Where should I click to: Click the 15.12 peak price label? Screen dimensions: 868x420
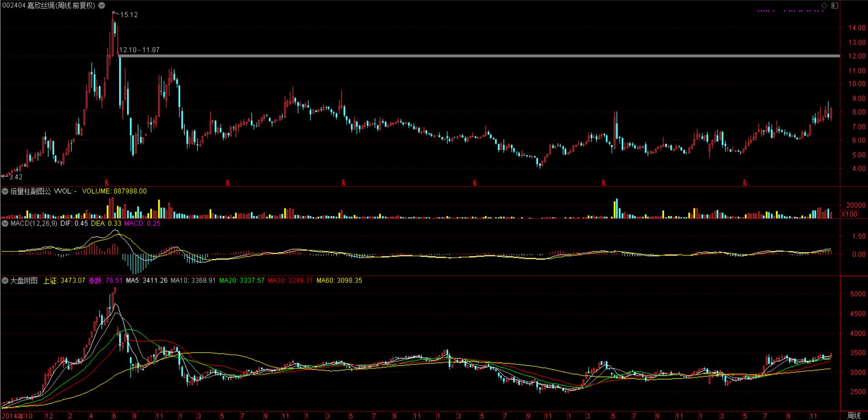(x=129, y=15)
